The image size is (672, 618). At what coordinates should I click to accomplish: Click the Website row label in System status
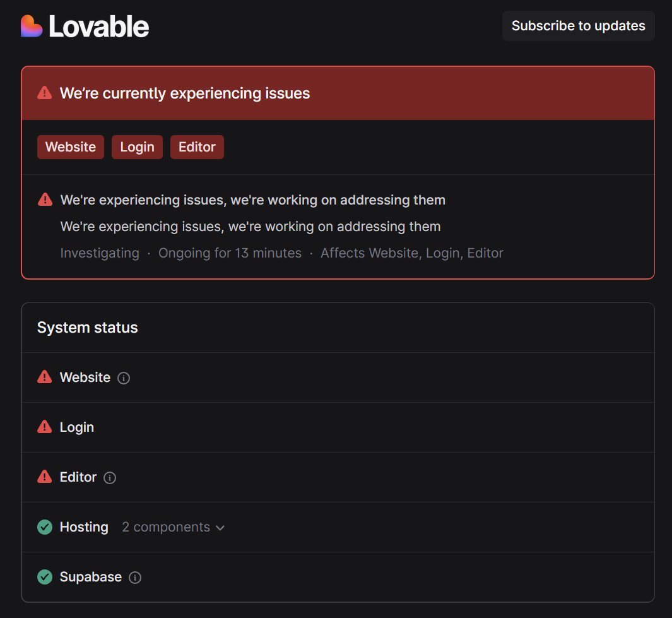pyautogui.click(x=85, y=377)
